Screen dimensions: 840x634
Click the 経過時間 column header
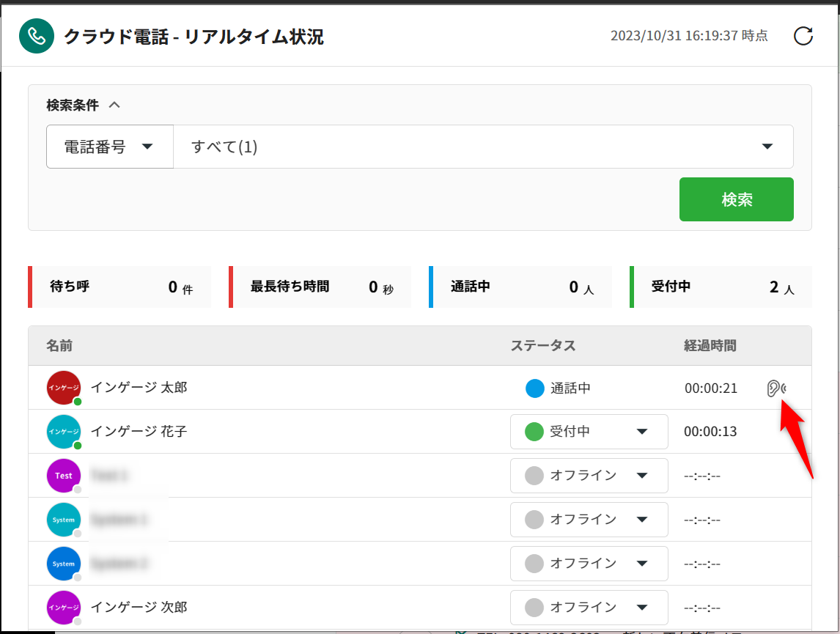click(710, 346)
